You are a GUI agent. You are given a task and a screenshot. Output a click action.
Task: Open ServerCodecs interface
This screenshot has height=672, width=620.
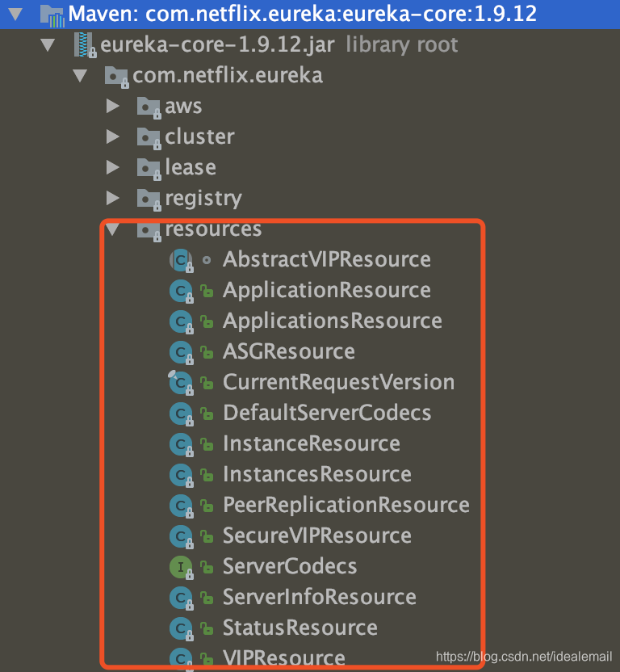(290, 567)
